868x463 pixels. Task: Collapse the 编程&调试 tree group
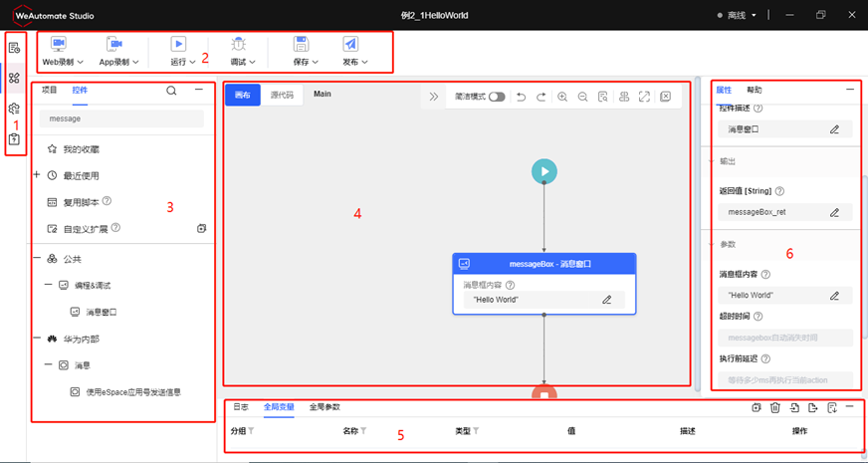(48, 285)
